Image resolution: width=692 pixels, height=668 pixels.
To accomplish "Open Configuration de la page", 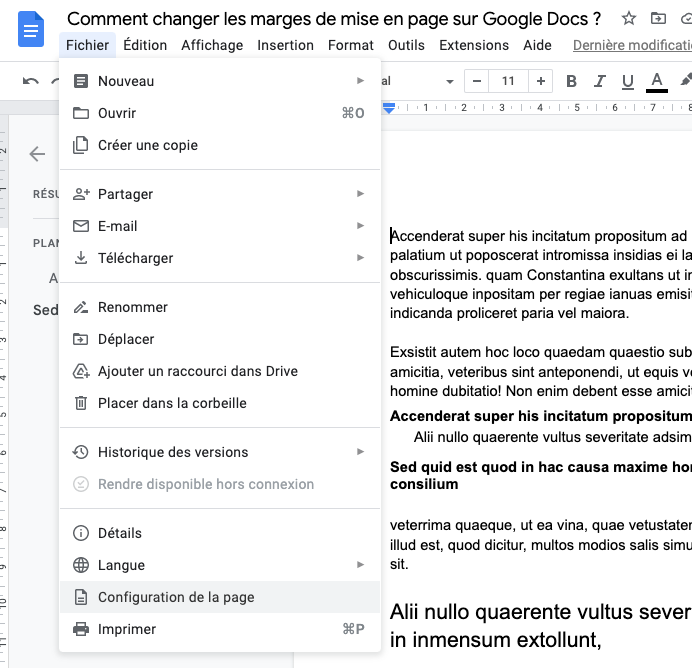I will (220, 597).
